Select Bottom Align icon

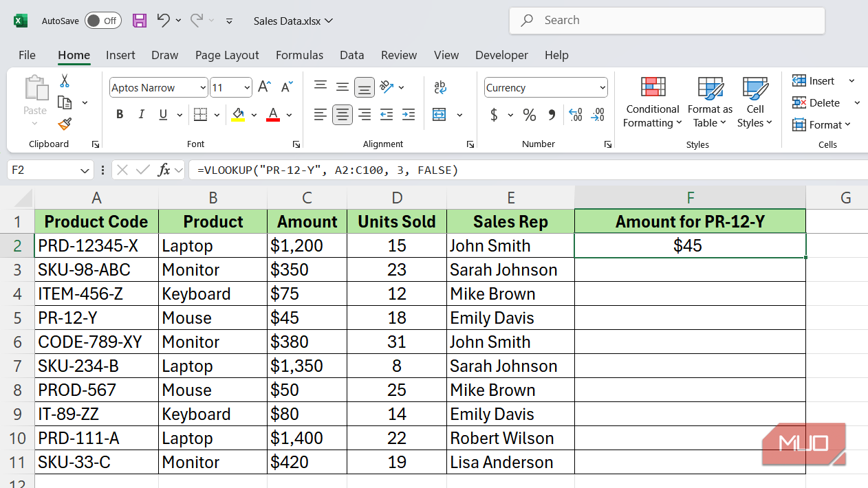(365, 87)
